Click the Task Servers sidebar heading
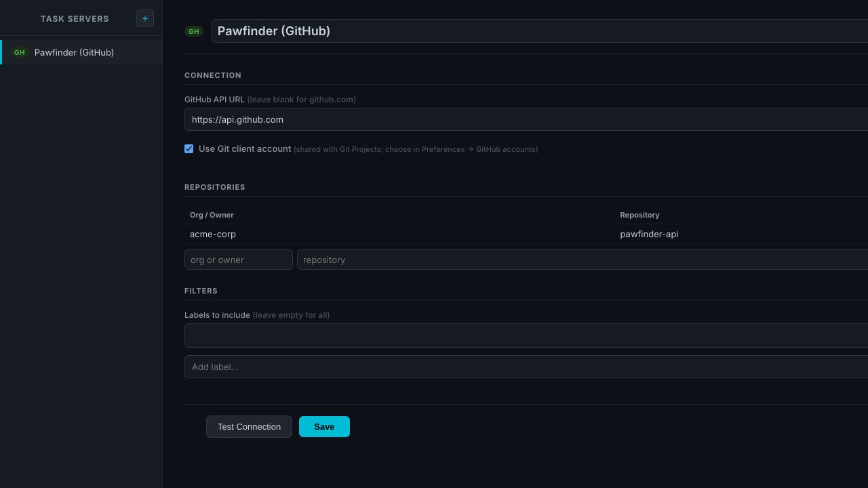Viewport: 868px width, 488px height. [x=75, y=18]
